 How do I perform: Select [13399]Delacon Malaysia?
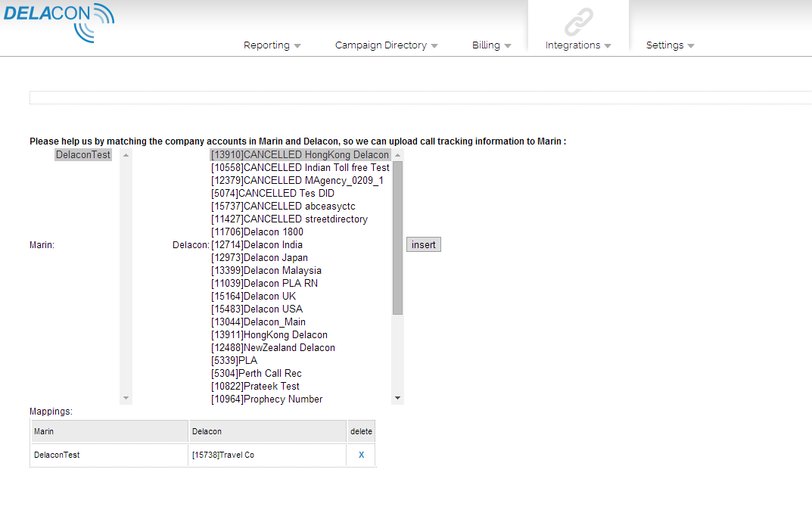(x=300, y=270)
